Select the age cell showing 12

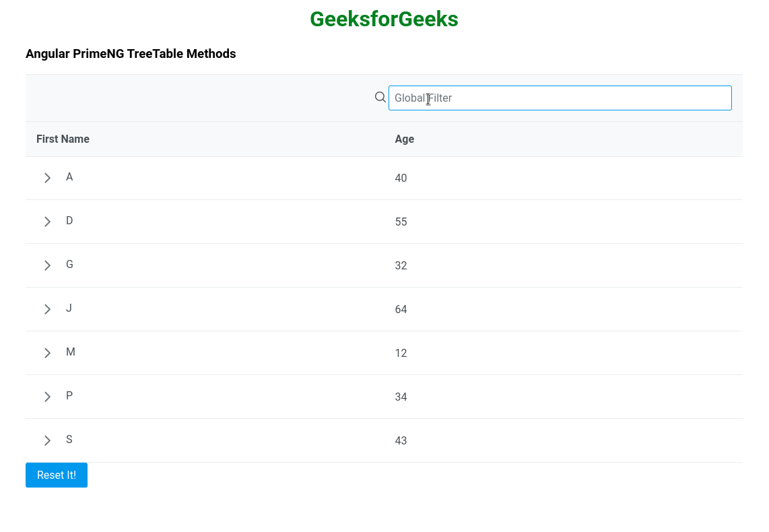(401, 353)
